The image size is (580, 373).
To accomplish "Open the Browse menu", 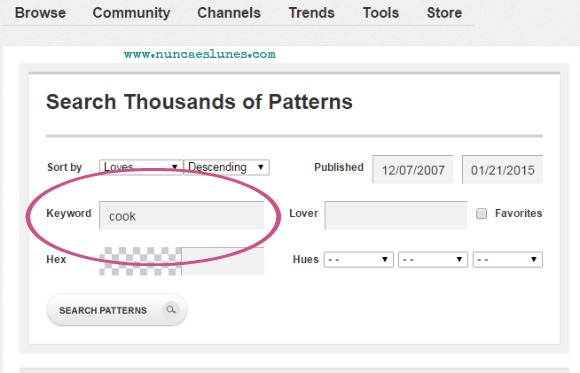I will click(40, 13).
